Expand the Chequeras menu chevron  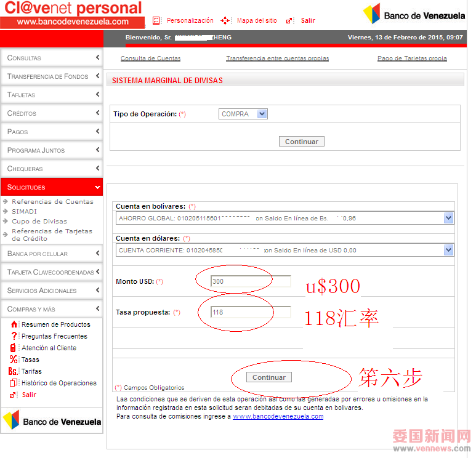click(98, 168)
